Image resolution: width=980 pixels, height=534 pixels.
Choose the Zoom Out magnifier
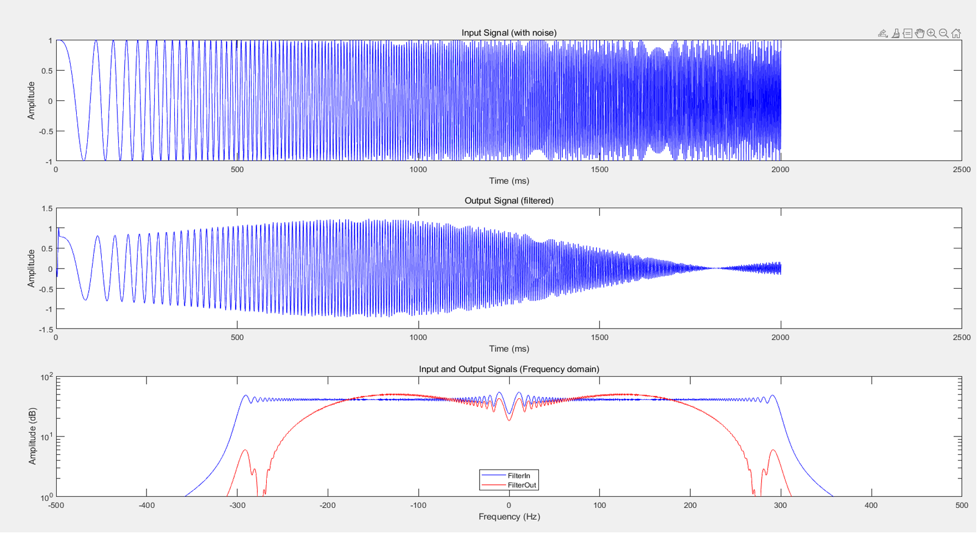(944, 34)
